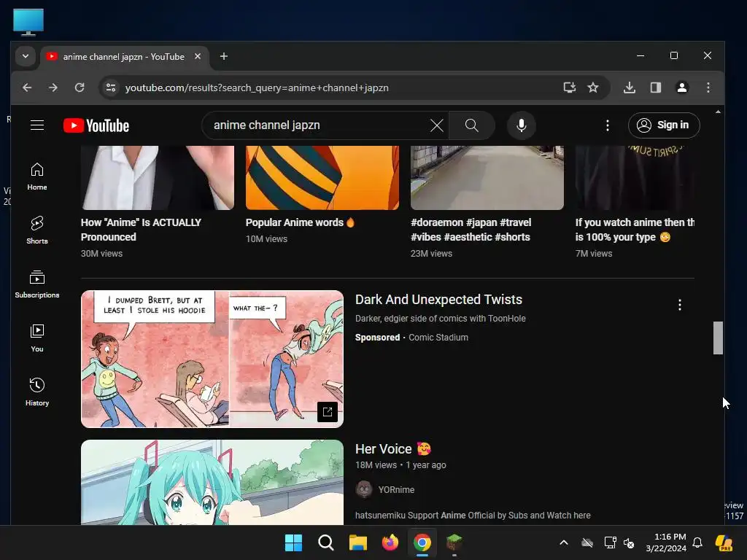Open Shorts in the sidebar
This screenshot has height=560, width=747.
[x=37, y=230]
